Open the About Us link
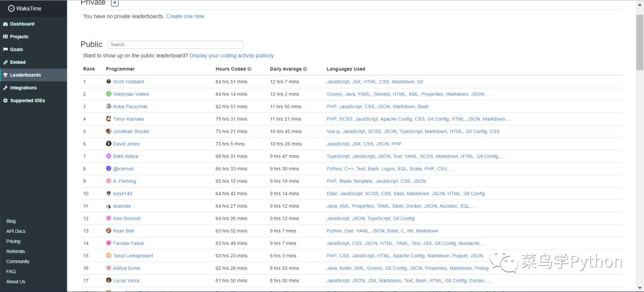644x292 pixels. coord(16,282)
